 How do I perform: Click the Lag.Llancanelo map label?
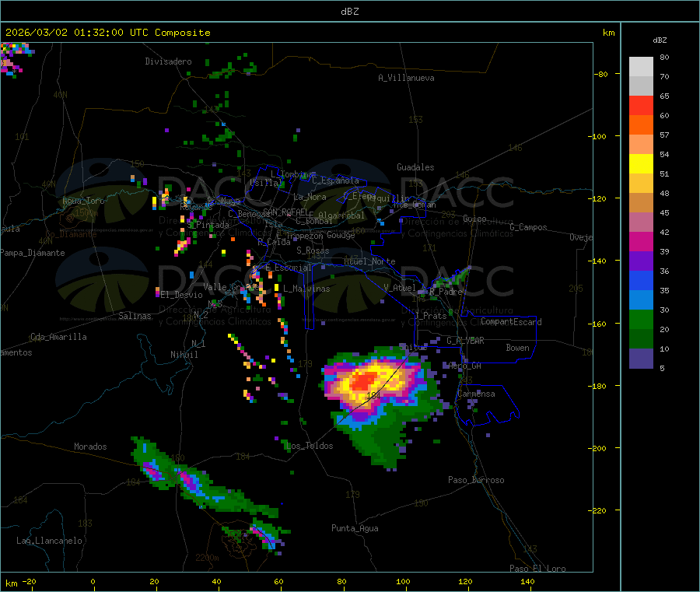click(49, 541)
